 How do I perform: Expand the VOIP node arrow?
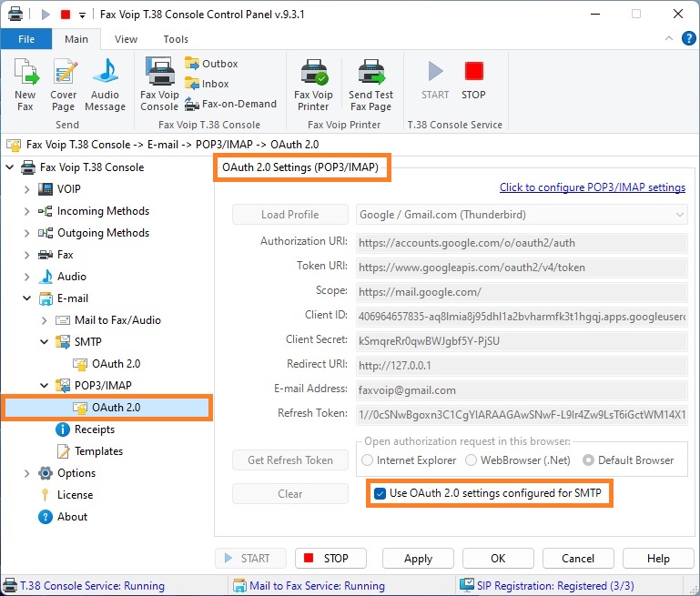point(26,189)
